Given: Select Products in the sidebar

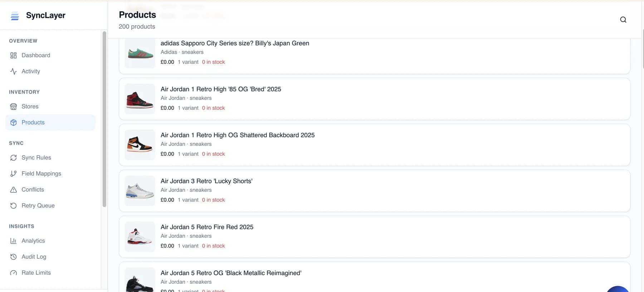Looking at the screenshot, I should coord(50,123).
